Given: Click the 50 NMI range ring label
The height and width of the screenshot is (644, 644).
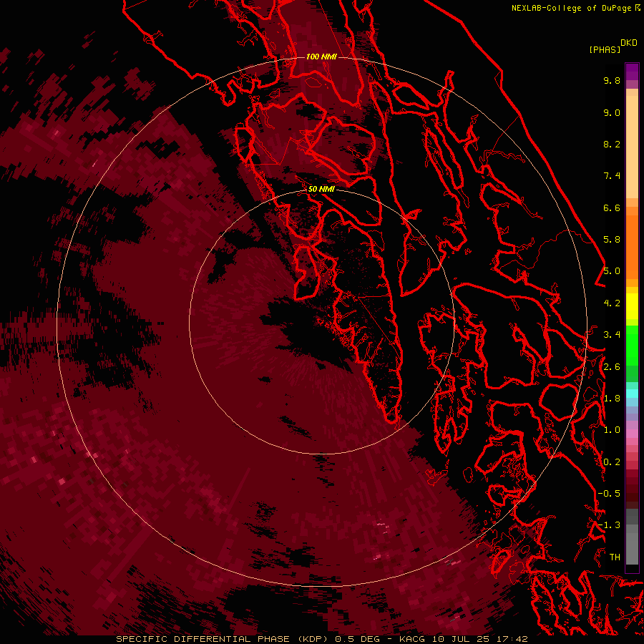Looking at the screenshot, I should pos(321,189).
